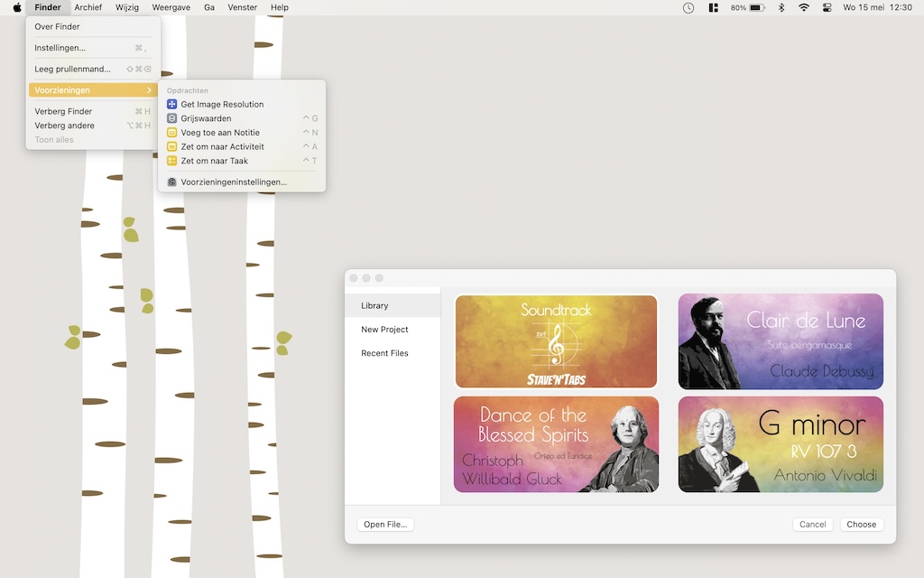Viewport: 924px width, 578px height.
Task: Select the Clair de Lune Debussy thumbnail
Action: click(x=781, y=341)
